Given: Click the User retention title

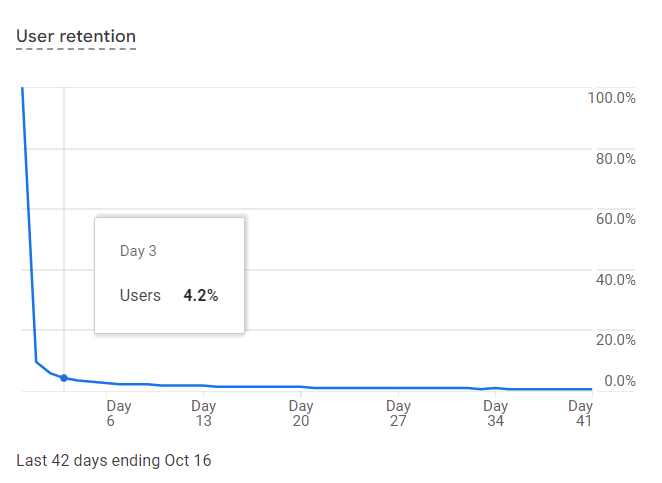Looking at the screenshot, I should click(x=76, y=36).
